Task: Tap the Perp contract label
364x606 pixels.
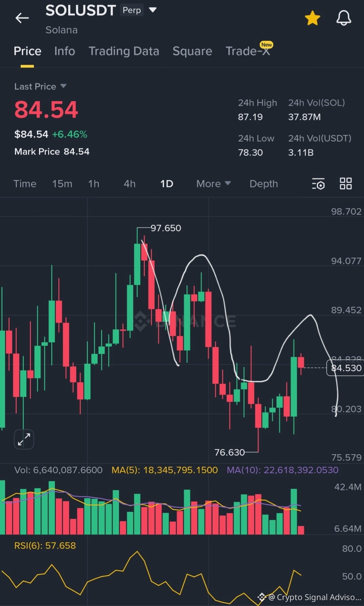Action: (x=132, y=10)
